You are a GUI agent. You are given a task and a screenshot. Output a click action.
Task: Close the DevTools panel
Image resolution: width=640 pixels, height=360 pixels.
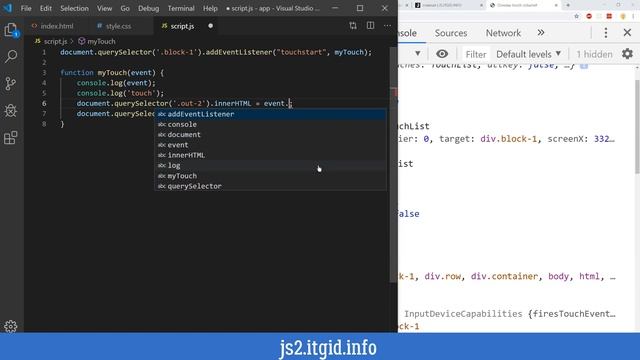pyautogui.click(x=627, y=33)
